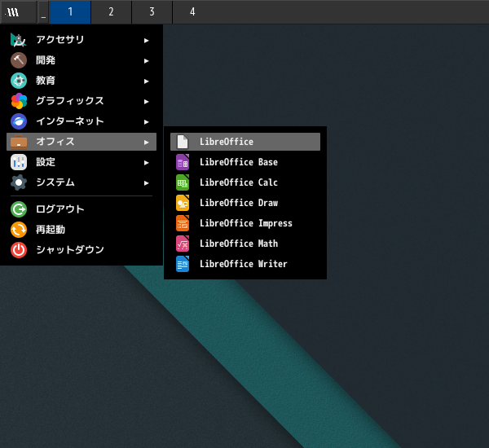Switch to workspace 2
Image resolution: width=489 pixels, height=448 pixels.
pos(111,12)
